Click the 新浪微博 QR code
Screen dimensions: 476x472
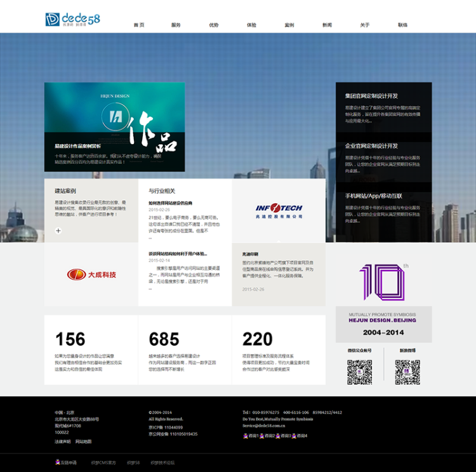407,372
